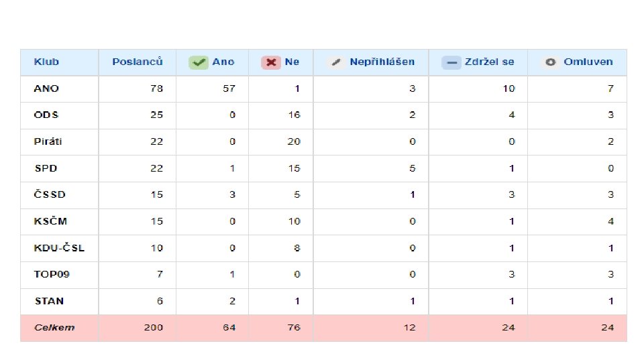Viewport: 644px width, 362px height.
Task: Click the Omluven header label
Action: [588, 62]
